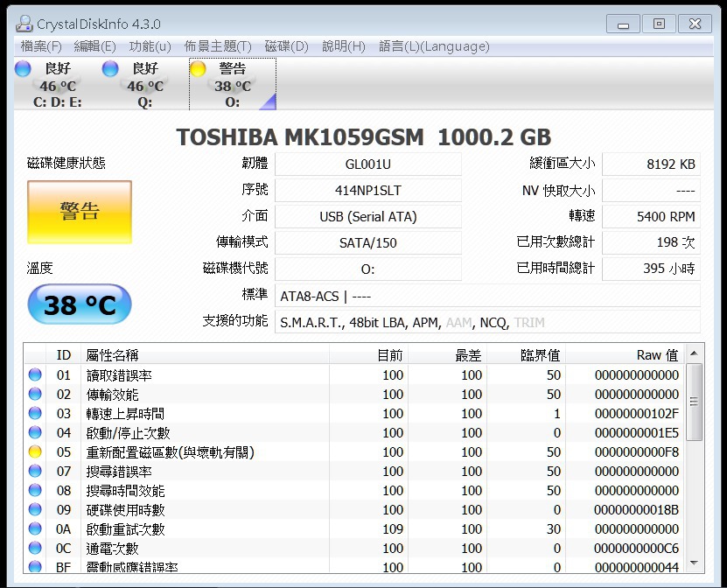Click the blue status dot for ID 07

tap(35, 471)
